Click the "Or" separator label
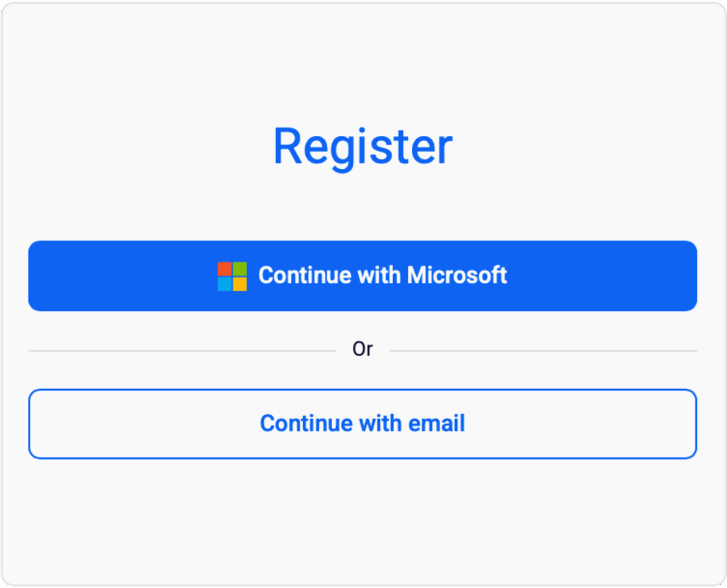The image size is (727, 588). tap(362, 349)
